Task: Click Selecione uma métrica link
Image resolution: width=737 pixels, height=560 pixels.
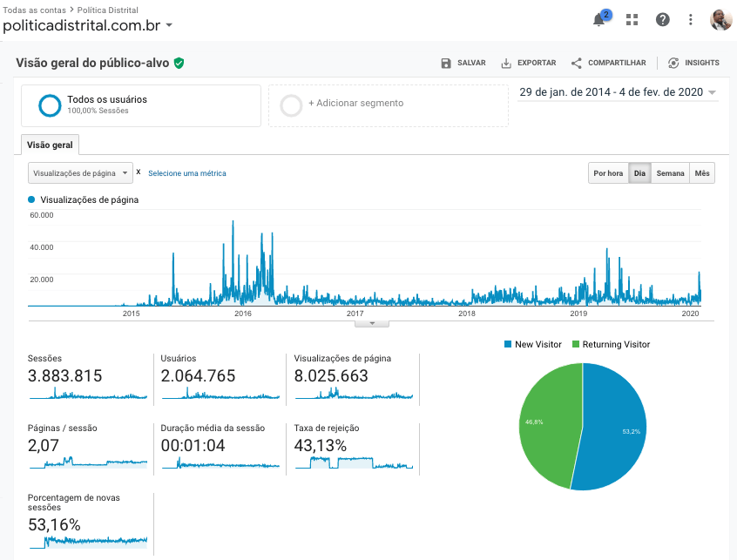Action: (x=186, y=173)
